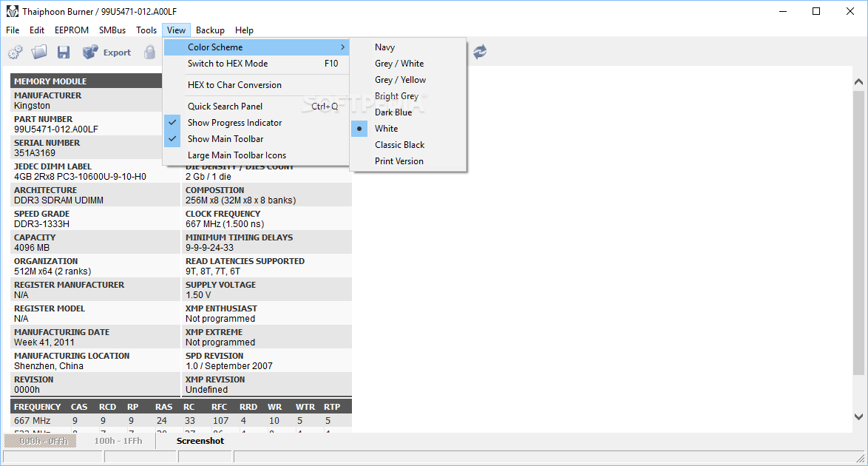Choose Switch to HEX Mode
This screenshot has width=868, height=466.
(x=257, y=63)
